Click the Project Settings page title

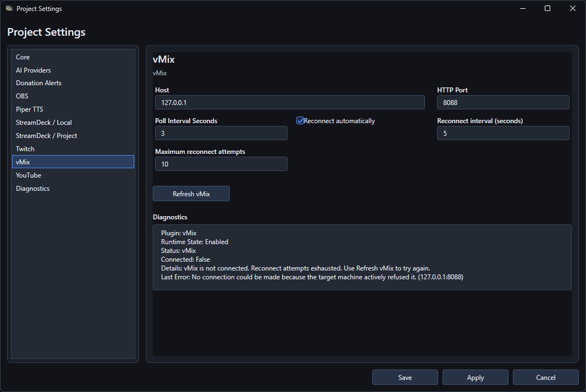coord(46,32)
